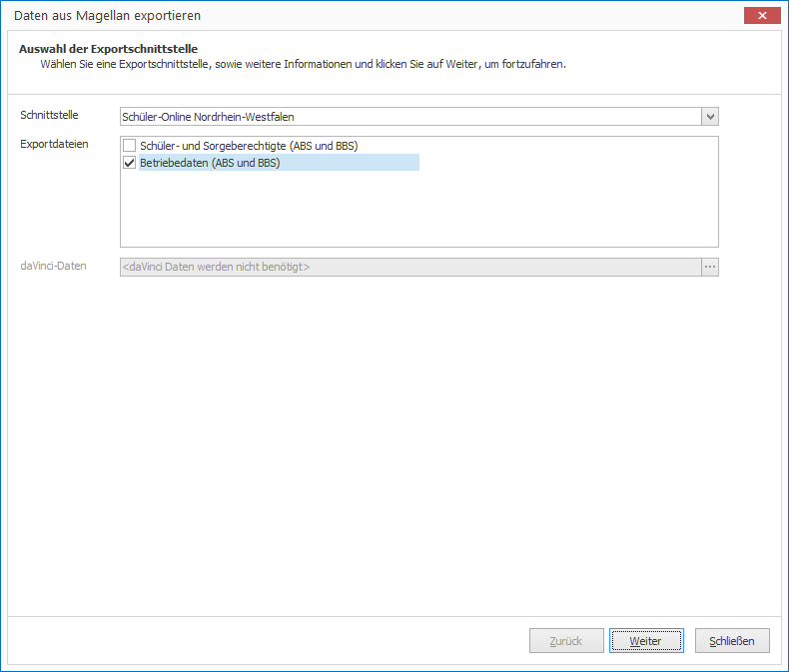789x672 pixels.
Task: Enable the Schüler- und Sorgeberechtigte checkbox
Action: point(129,146)
